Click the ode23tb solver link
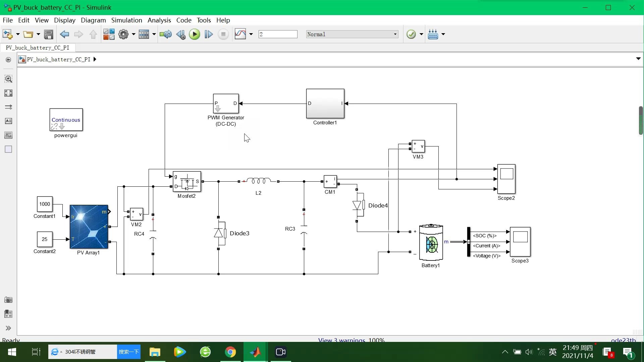 pos(623,340)
